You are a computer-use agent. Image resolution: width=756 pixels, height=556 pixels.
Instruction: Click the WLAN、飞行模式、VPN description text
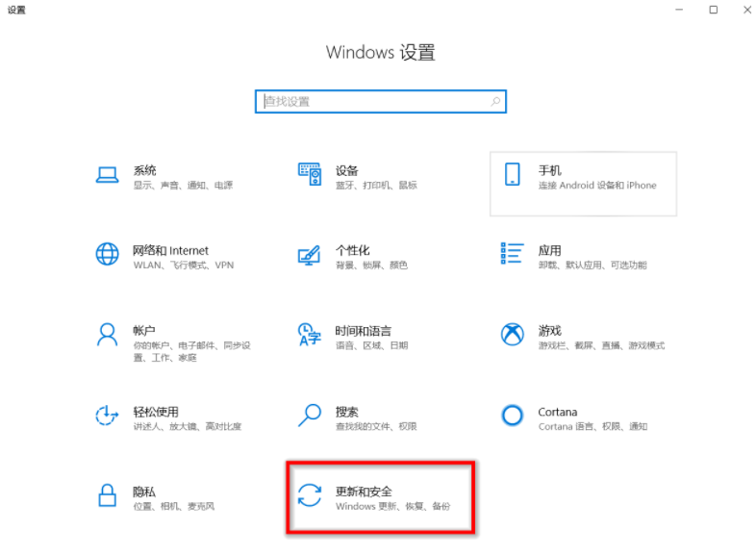[x=183, y=265]
